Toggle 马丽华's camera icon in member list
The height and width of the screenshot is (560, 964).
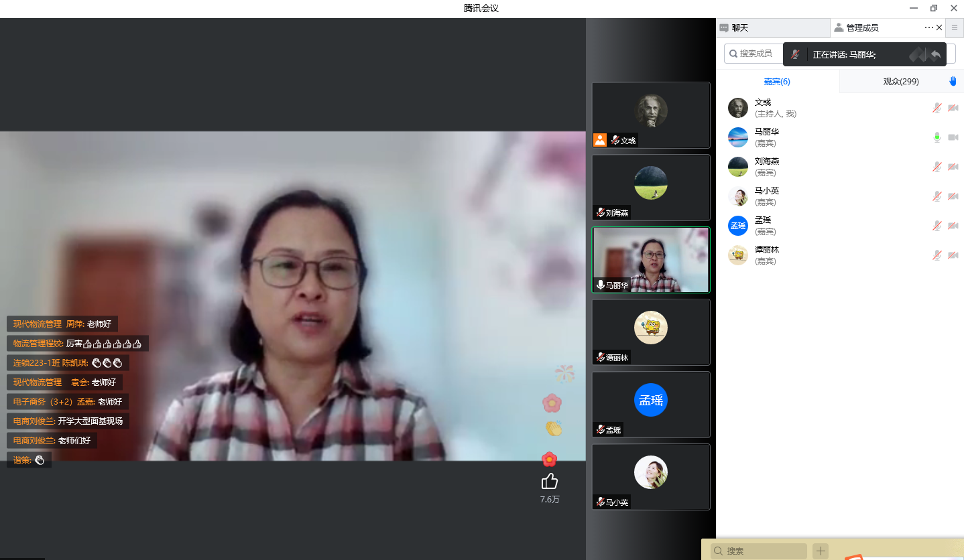click(x=953, y=137)
